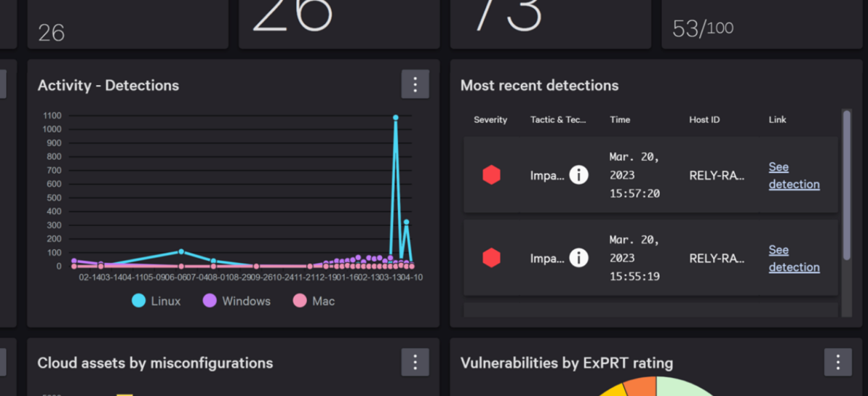Select the Severity column header
Screen dimensions: 868x396
pos(490,119)
